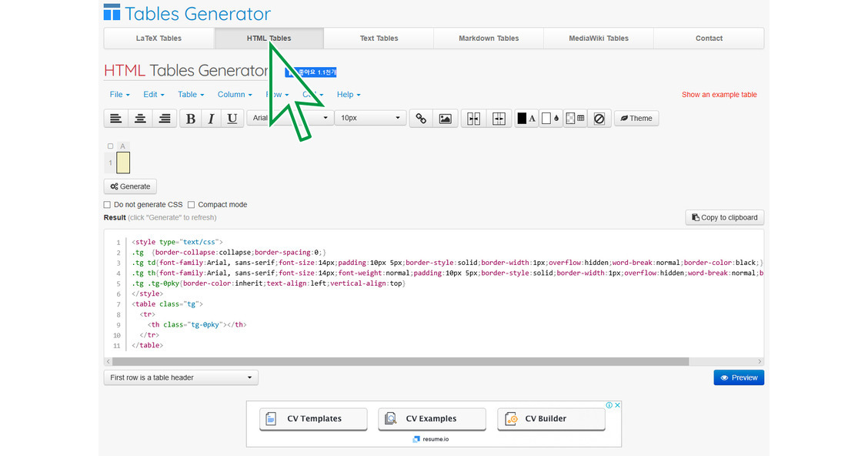Viewport: 868px width, 456px height.
Task: Enable Do not generate CSS checkbox
Action: (x=108, y=205)
